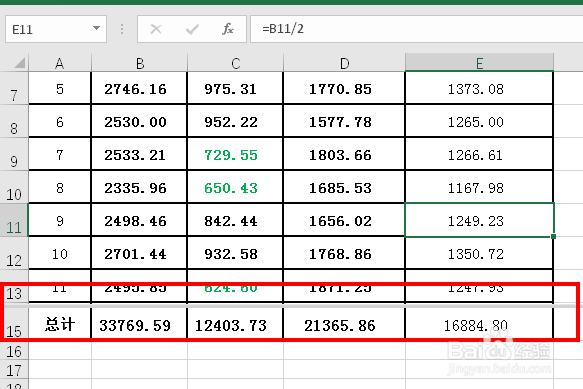The width and height of the screenshot is (583, 389).
Task: Click the confirm checkmark icon in formula bar
Action: pos(192,29)
